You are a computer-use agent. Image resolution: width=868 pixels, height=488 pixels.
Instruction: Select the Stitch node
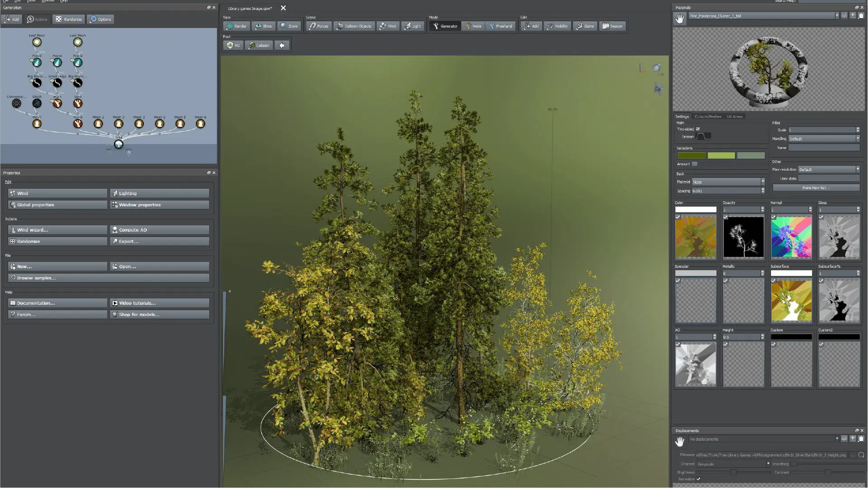[37, 103]
